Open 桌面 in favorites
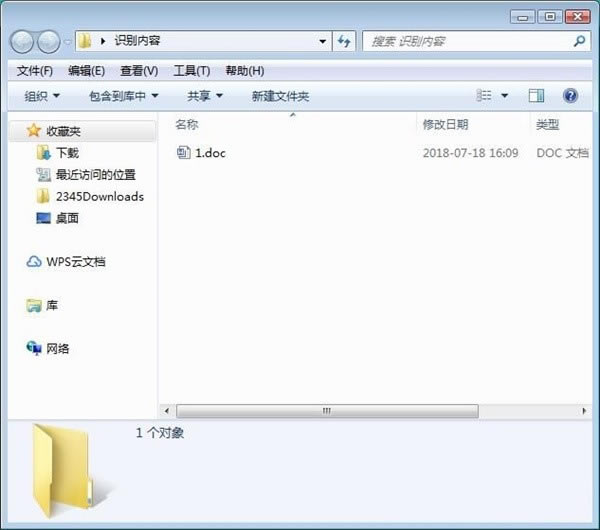This screenshot has width=600, height=530. coord(67,219)
